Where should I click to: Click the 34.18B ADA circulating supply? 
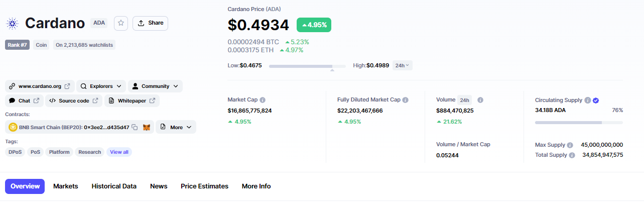click(550, 111)
